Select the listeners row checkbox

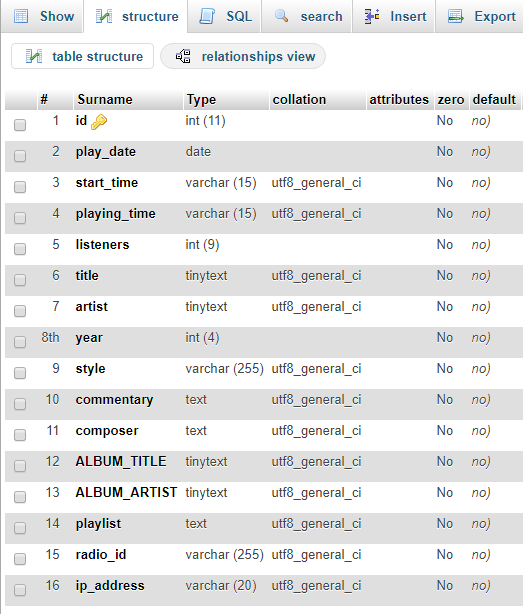pos(20,249)
